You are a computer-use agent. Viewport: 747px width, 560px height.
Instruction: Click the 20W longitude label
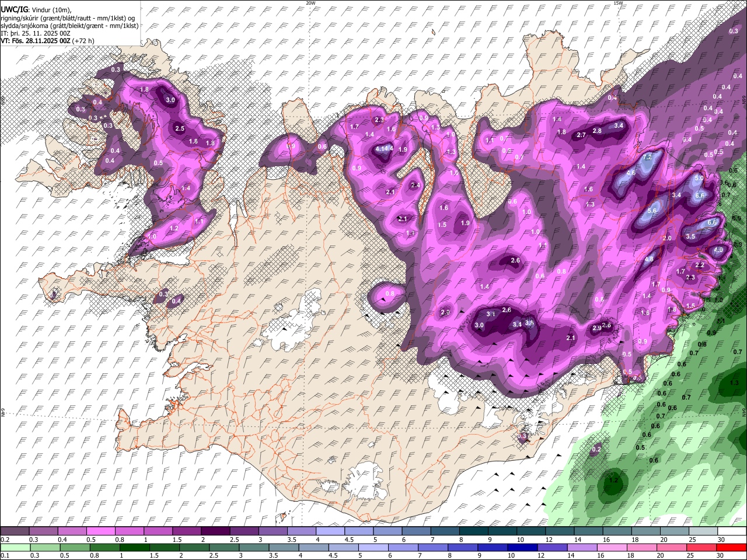coord(310,3)
